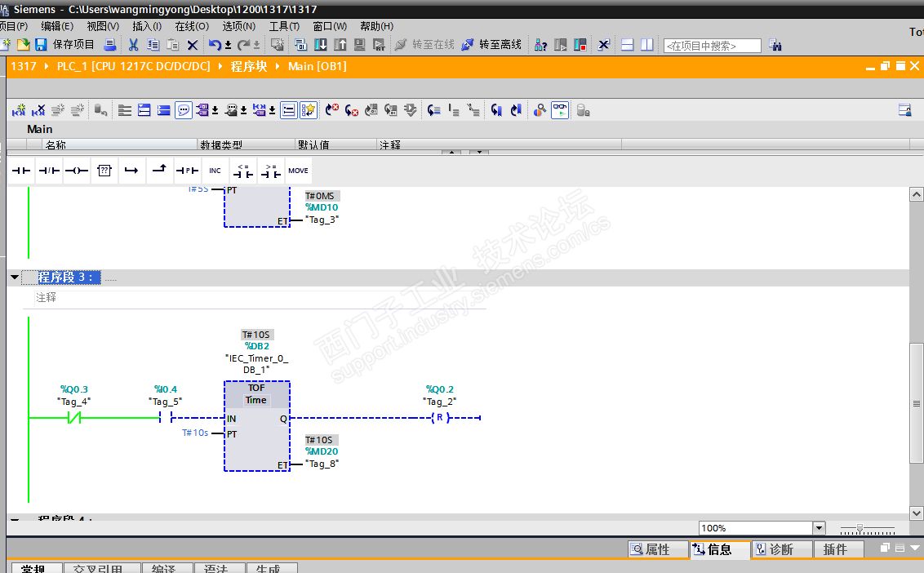
Task: Open the 100% zoom level dropdown
Action: [819, 528]
